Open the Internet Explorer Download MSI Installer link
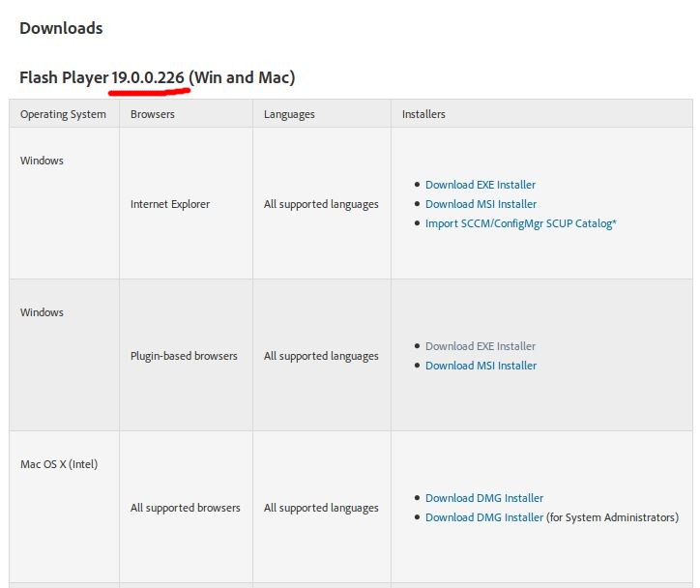 [481, 204]
